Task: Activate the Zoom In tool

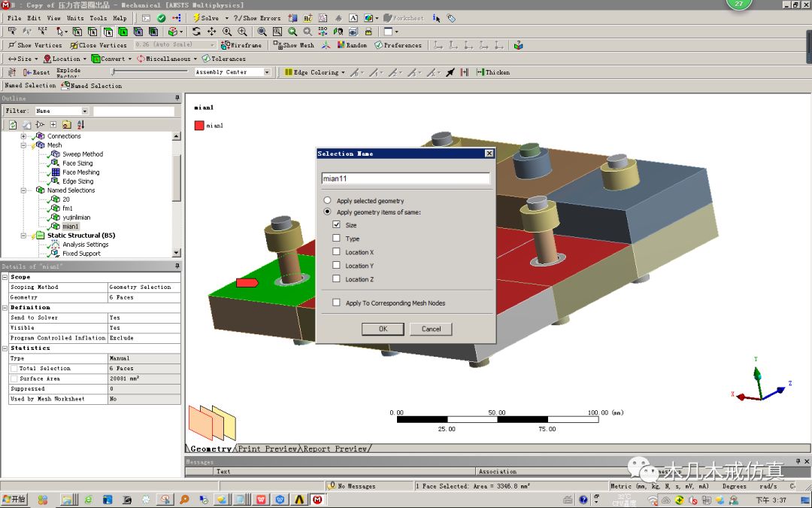Action: (x=242, y=32)
